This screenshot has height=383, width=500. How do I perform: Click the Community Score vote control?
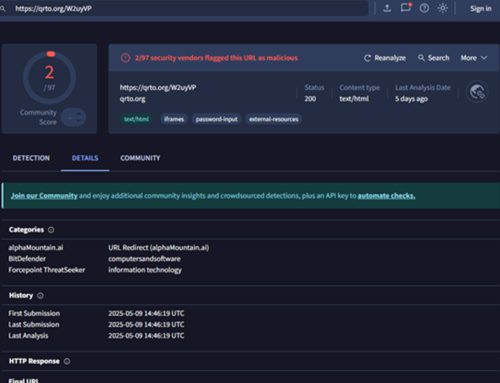[73, 117]
